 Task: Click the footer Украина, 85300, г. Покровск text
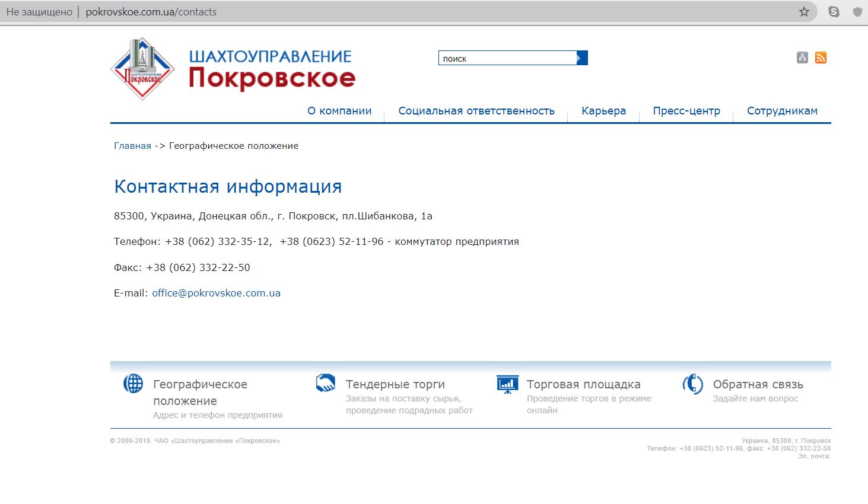coord(786,441)
